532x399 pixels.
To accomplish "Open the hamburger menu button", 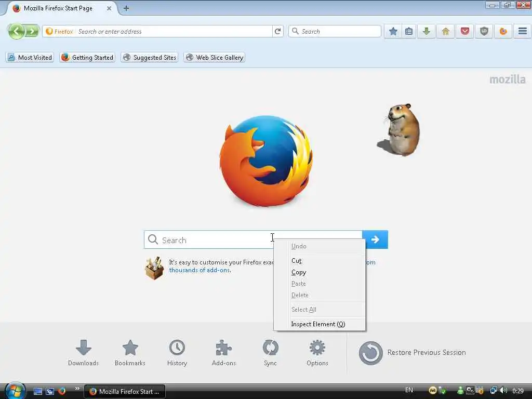I will (x=523, y=32).
